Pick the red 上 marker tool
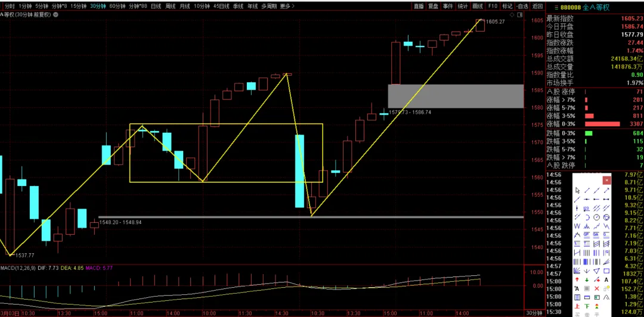This screenshot has width=644, height=317. point(577,306)
